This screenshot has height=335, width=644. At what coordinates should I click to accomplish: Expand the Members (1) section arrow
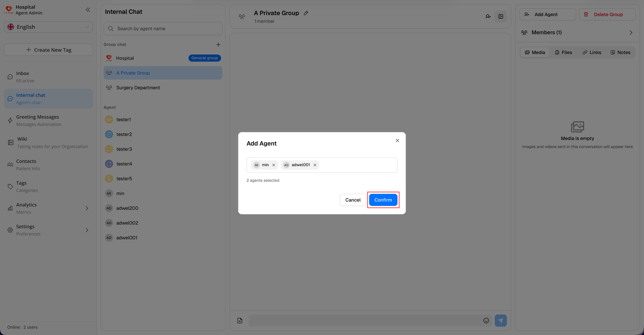click(x=631, y=33)
